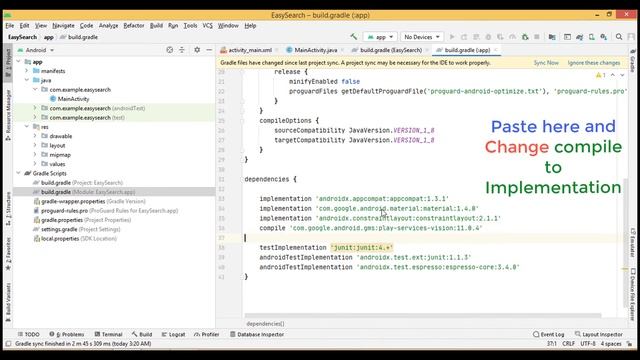Click the UTF-8 encoding status entry
640x360 pixels.
click(x=588, y=344)
